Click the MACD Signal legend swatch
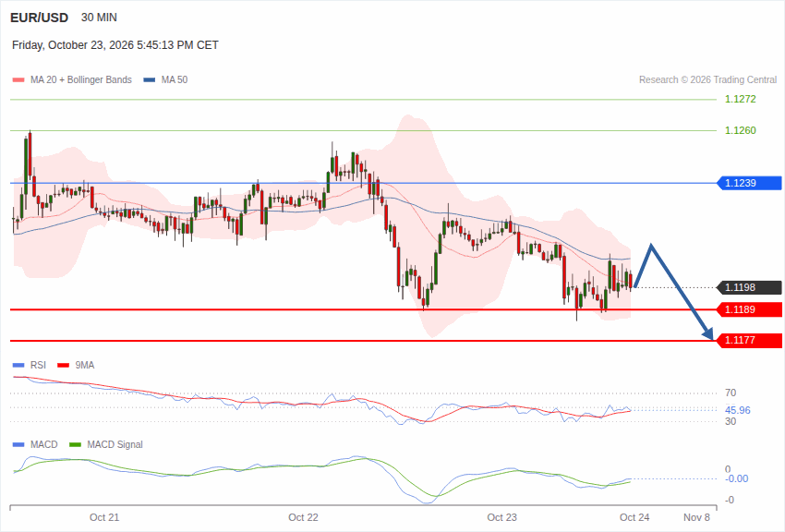785x532 pixels. coord(75,445)
